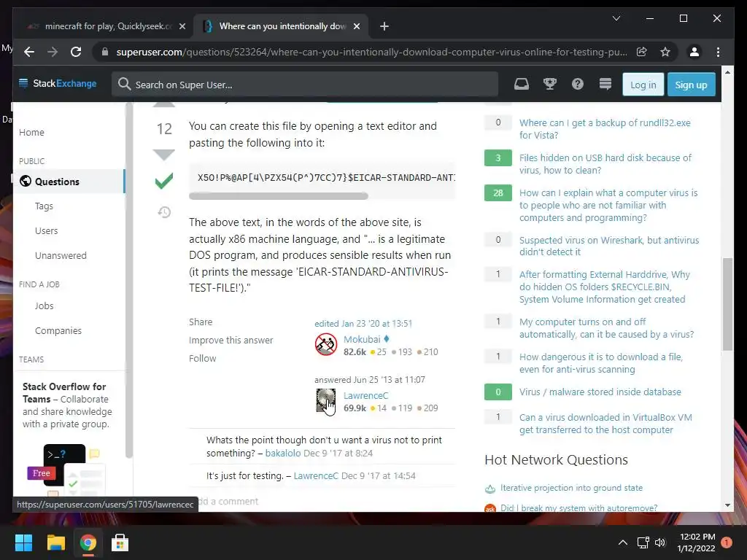This screenshot has width=747, height=560.
Task: Bookmark this page with star icon
Action: tap(665, 52)
